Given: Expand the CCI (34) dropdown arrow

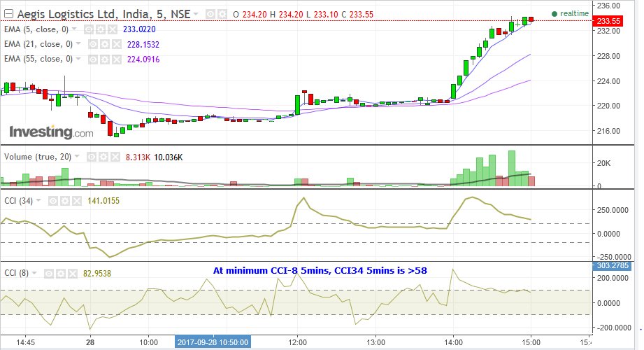Looking at the screenshot, I should point(38,201).
